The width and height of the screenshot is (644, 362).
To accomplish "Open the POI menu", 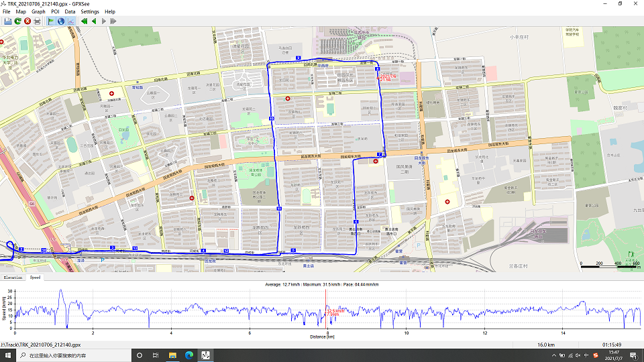I will click(x=55, y=11).
